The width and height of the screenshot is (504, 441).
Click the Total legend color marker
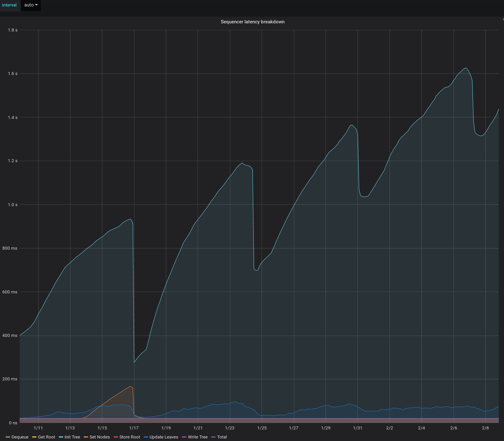[x=213, y=437]
